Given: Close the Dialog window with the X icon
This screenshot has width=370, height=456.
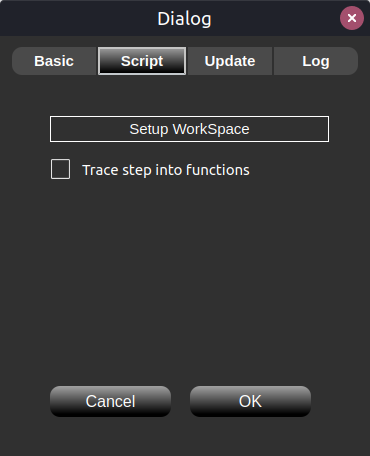Looking at the screenshot, I should (x=352, y=18).
